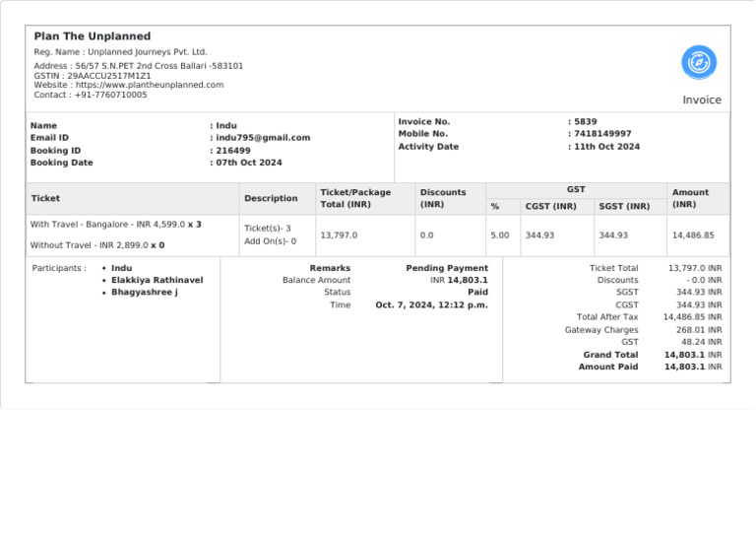The height and width of the screenshot is (535, 756).
Task: Select the Total After Tax 14,486.85 INR
Action: [x=692, y=317]
